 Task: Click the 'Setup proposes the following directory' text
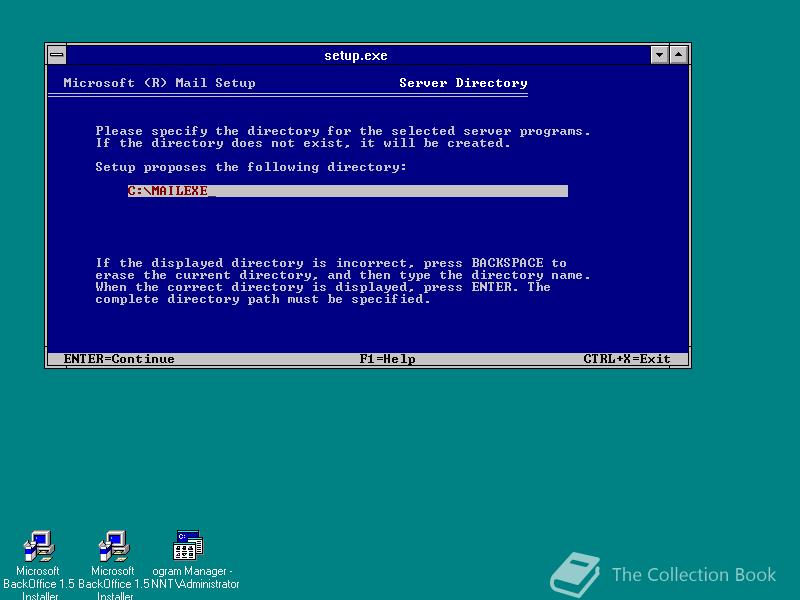point(251,167)
